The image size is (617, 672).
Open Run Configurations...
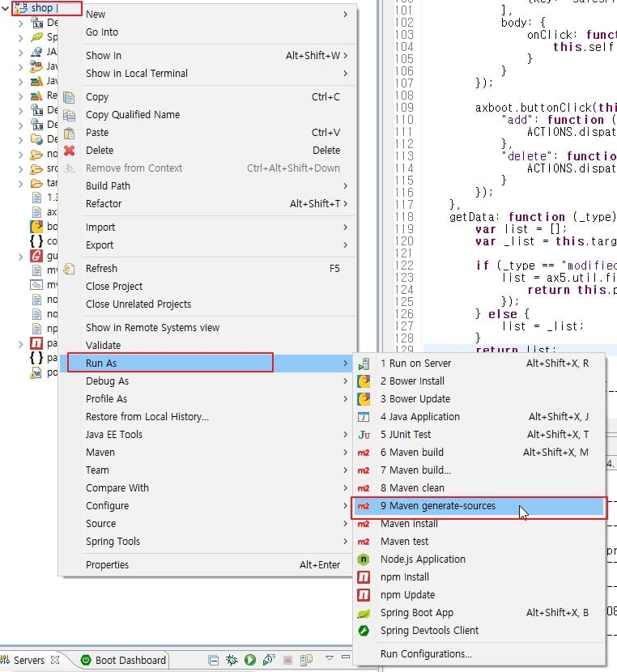[479, 654]
